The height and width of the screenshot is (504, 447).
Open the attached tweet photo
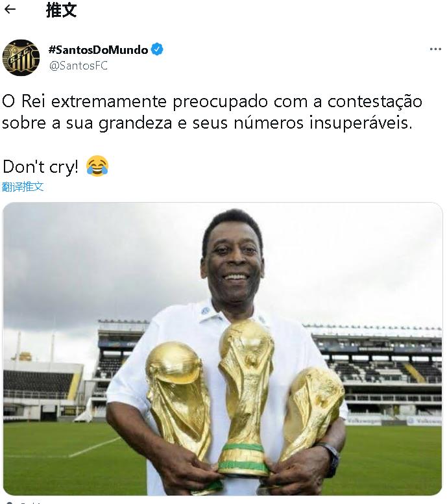[223, 349]
